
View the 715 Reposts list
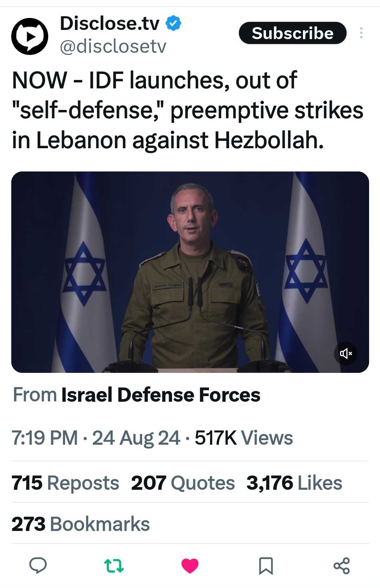(x=65, y=483)
